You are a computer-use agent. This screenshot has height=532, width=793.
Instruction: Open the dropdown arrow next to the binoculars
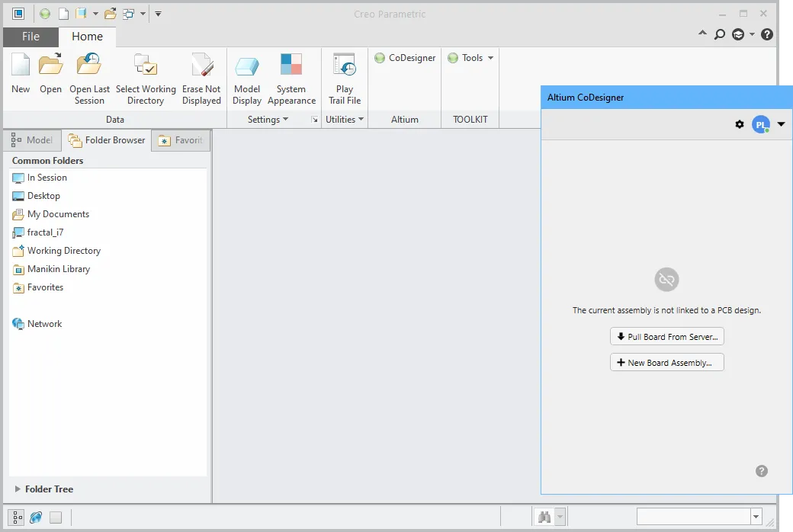[560, 517]
